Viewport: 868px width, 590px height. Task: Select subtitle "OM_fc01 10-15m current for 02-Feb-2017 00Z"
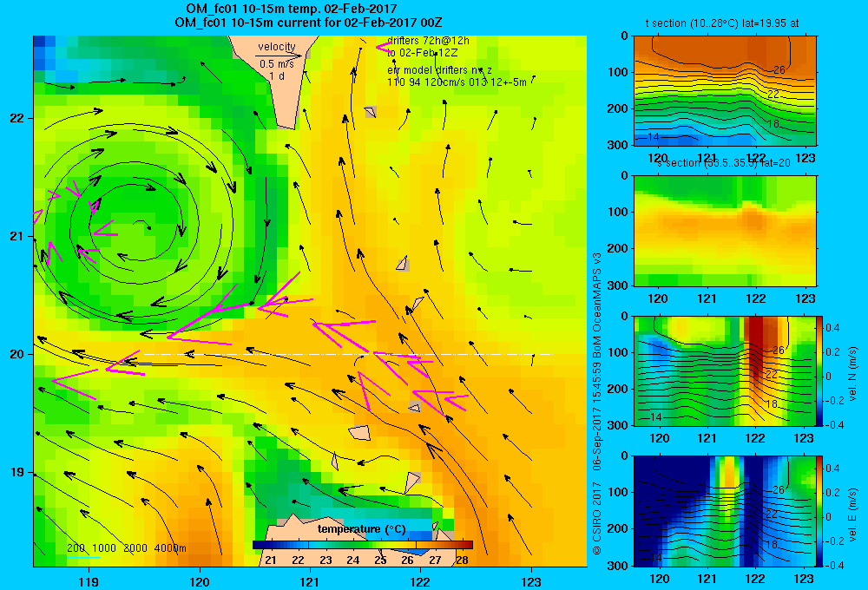(x=308, y=23)
